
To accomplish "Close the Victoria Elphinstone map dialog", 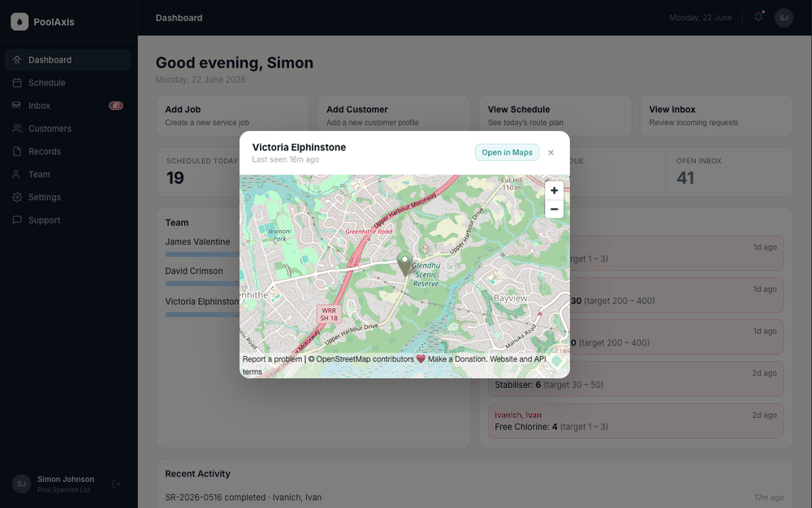I will 551,153.
